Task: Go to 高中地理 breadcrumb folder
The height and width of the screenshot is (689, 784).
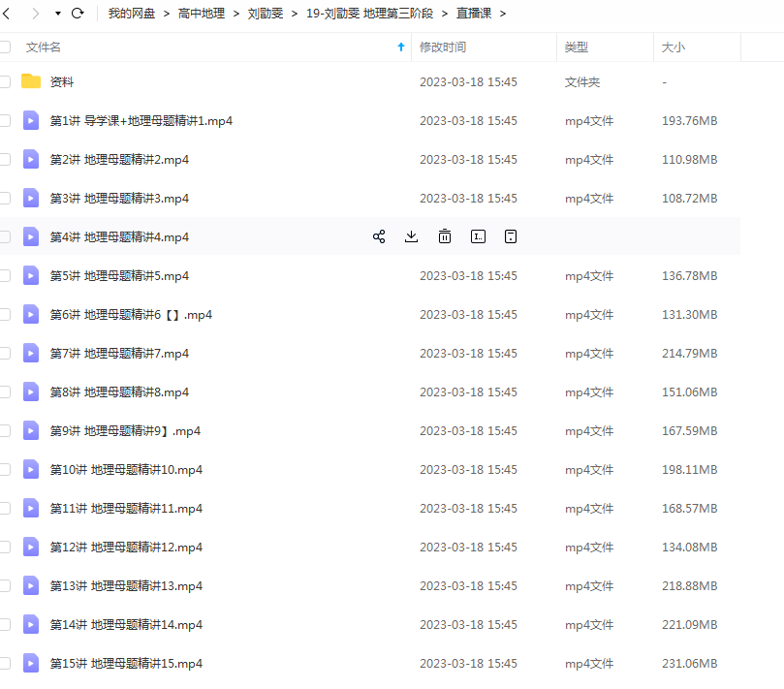Action: pyautogui.click(x=202, y=14)
